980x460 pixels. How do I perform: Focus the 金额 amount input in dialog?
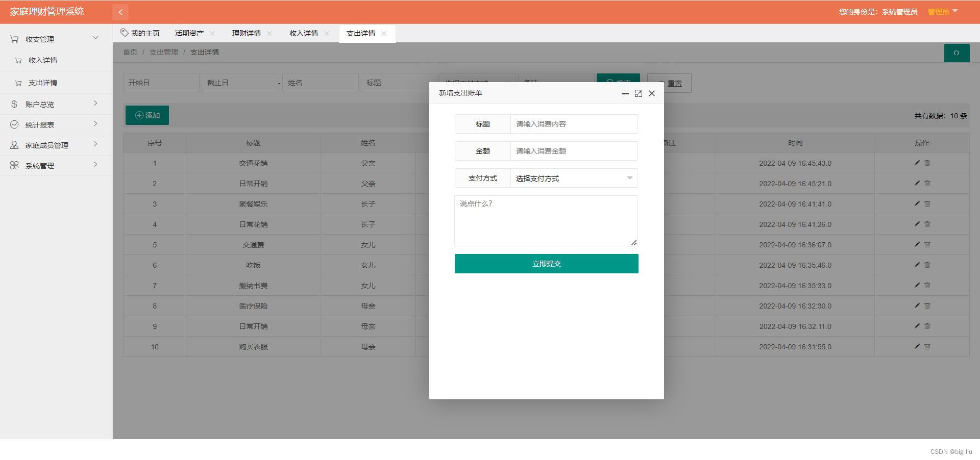574,151
